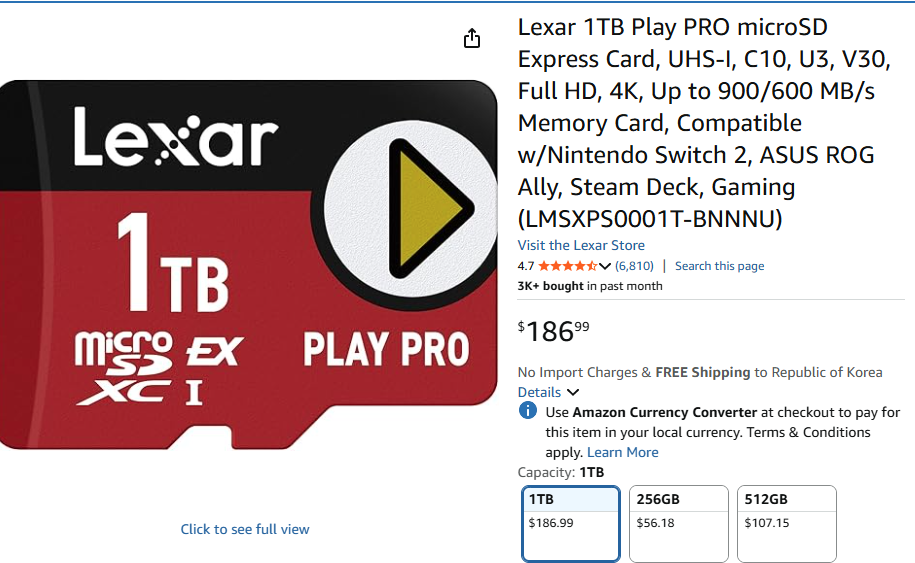This screenshot has width=915, height=563.
Task: Open the Learn More currency converter link
Action: 622,452
